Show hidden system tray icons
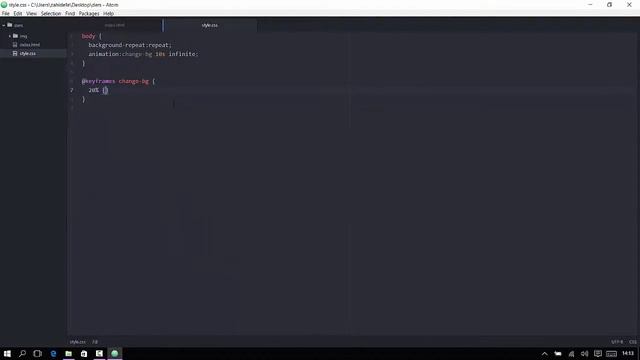 [544, 354]
